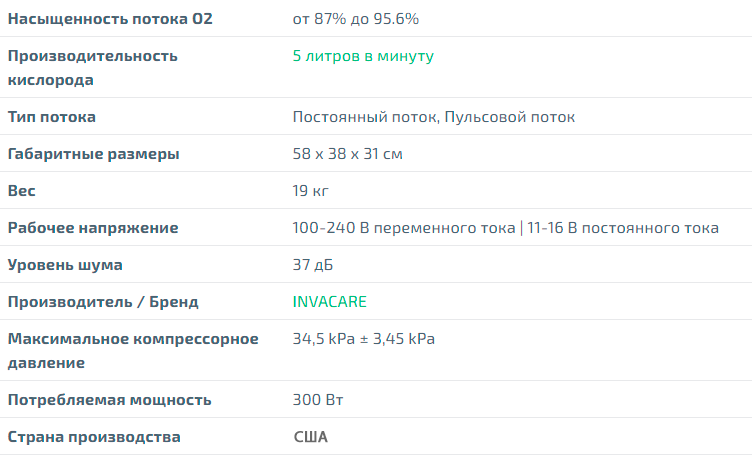Screen dimensions: 752x462
Task: Click the "от 87% до 95.6%" value
Action: (355, 19)
